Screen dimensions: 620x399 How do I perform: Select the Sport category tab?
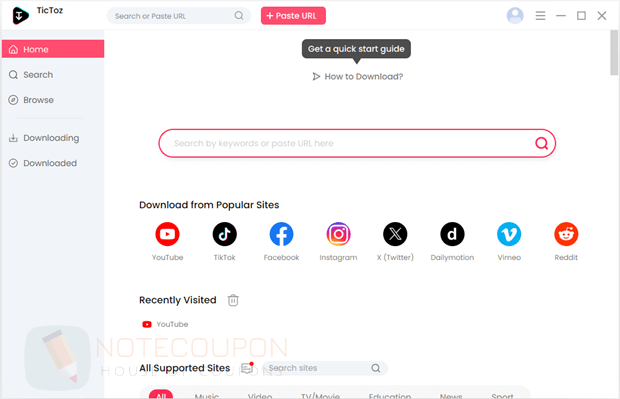click(502, 395)
